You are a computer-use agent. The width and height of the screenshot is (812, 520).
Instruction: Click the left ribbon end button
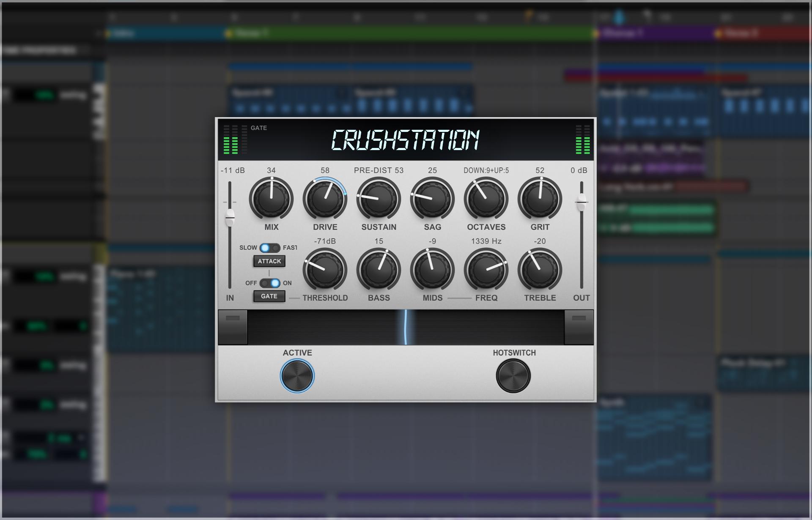[x=233, y=327]
